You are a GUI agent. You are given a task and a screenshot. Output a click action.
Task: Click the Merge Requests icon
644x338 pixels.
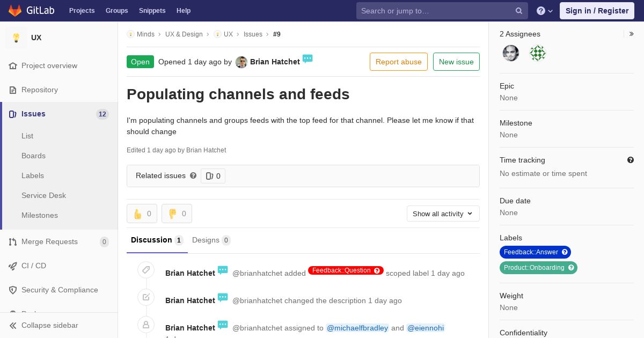click(13, 241)
